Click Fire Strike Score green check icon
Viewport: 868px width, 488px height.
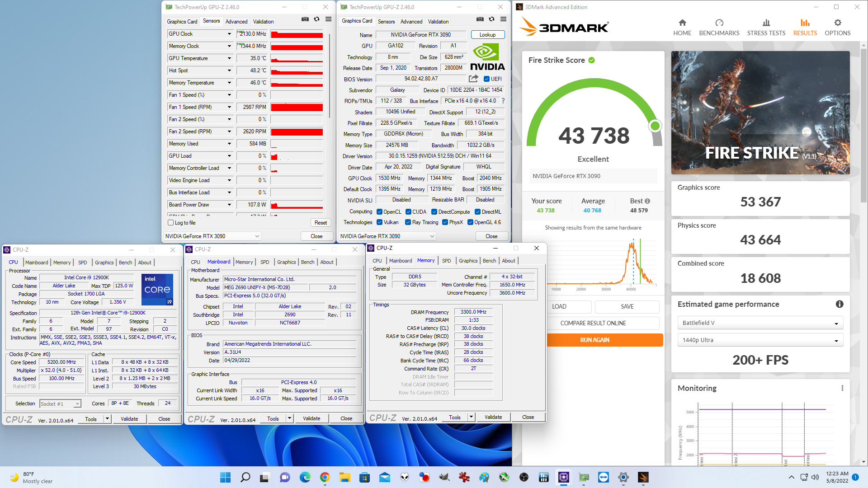point(591,60)
